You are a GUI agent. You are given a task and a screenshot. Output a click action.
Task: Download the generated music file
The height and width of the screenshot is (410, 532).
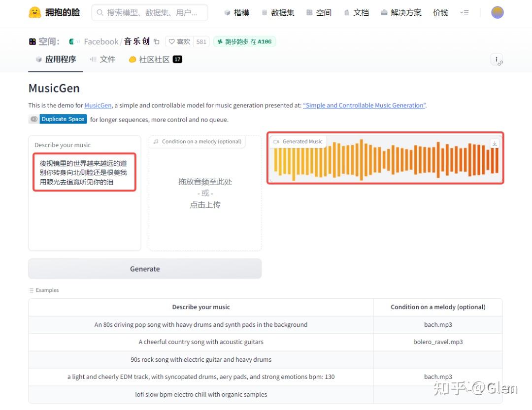point(495,143)
